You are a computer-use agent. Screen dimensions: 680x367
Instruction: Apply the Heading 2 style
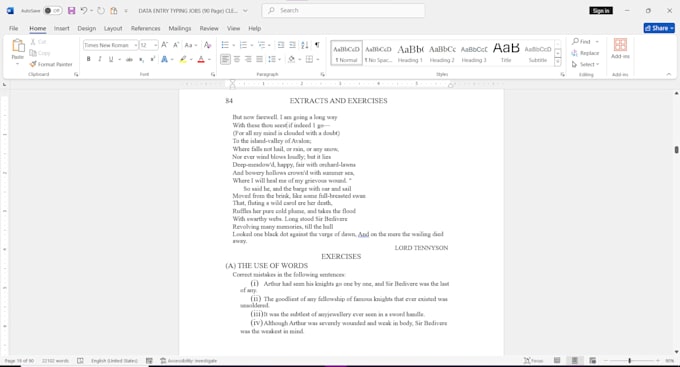click(442, 53)
